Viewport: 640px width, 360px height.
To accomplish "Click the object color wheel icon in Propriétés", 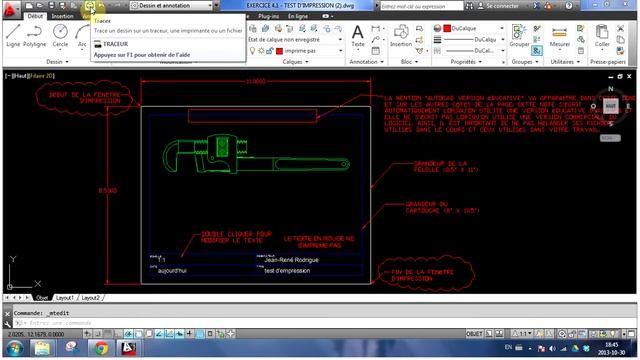I will 437,28.
